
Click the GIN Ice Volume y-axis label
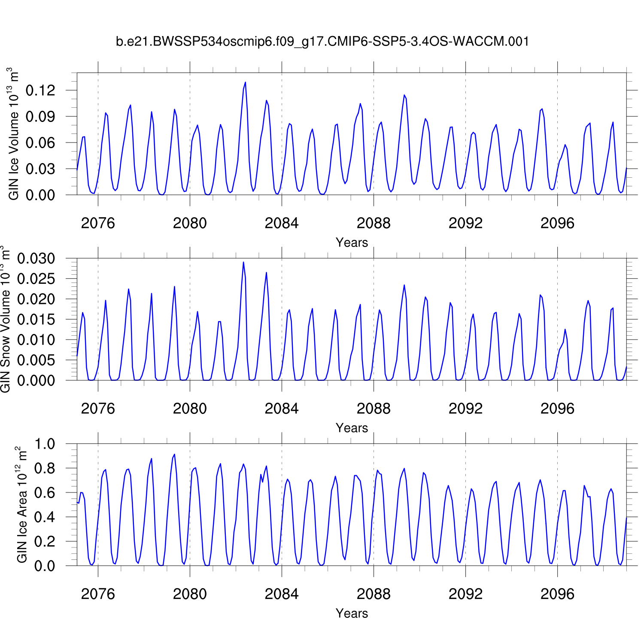(14, 134)
